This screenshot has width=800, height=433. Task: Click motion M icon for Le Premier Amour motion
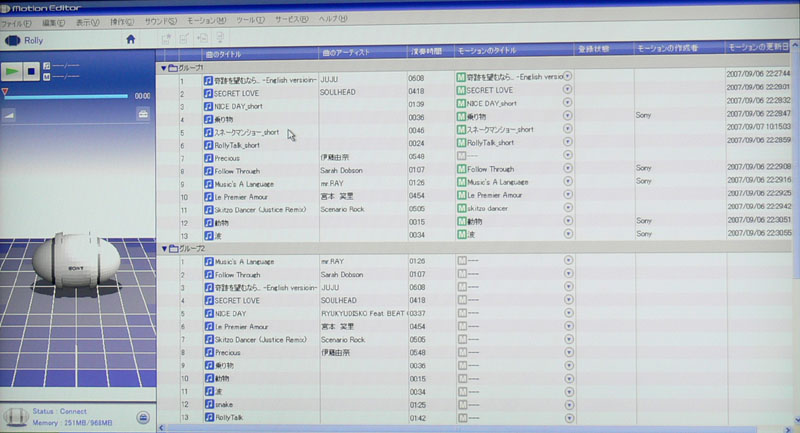pos(461,195)
